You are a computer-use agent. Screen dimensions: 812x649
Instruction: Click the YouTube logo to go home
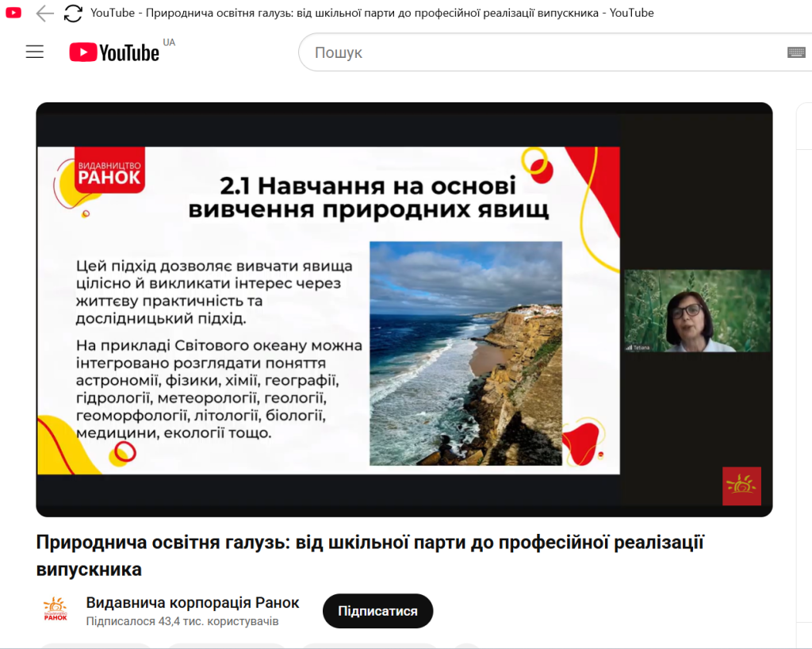pyautogui.click(x=114, y=52)
